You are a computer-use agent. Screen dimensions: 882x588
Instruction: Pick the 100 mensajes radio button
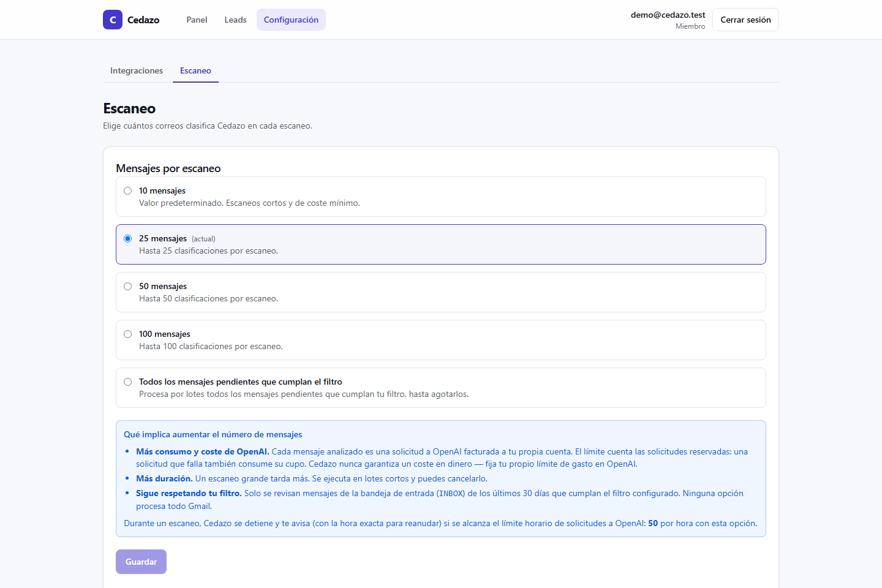(x=127, y=334)
